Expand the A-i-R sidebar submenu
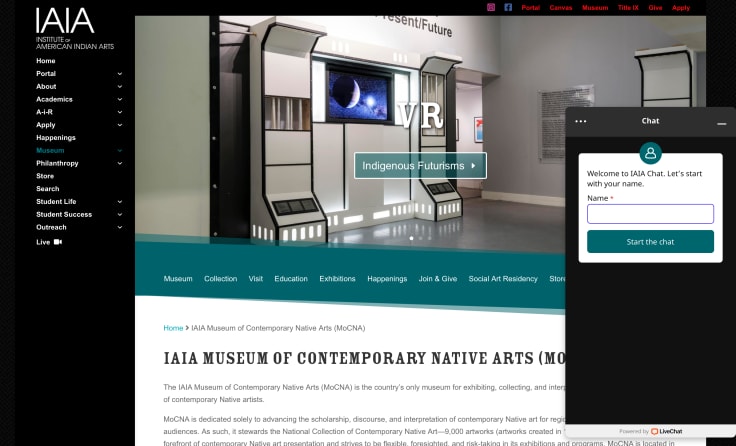 click(x=120, y=112)
